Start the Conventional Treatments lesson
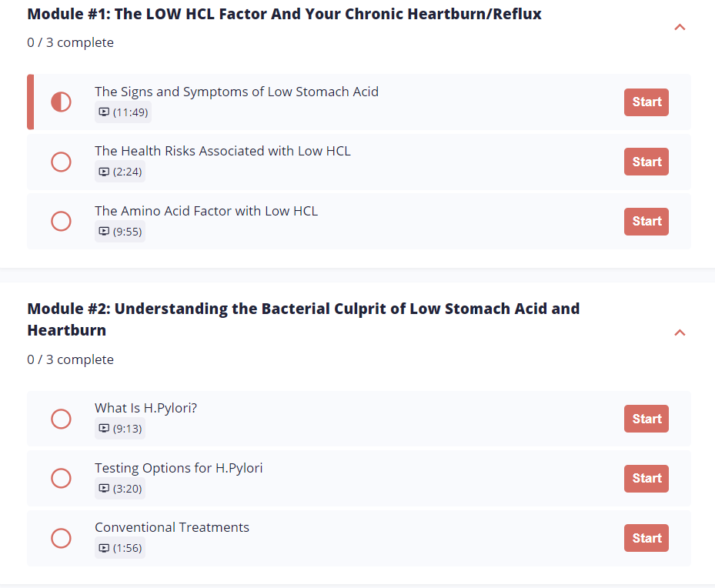 (x=647, y=538)
